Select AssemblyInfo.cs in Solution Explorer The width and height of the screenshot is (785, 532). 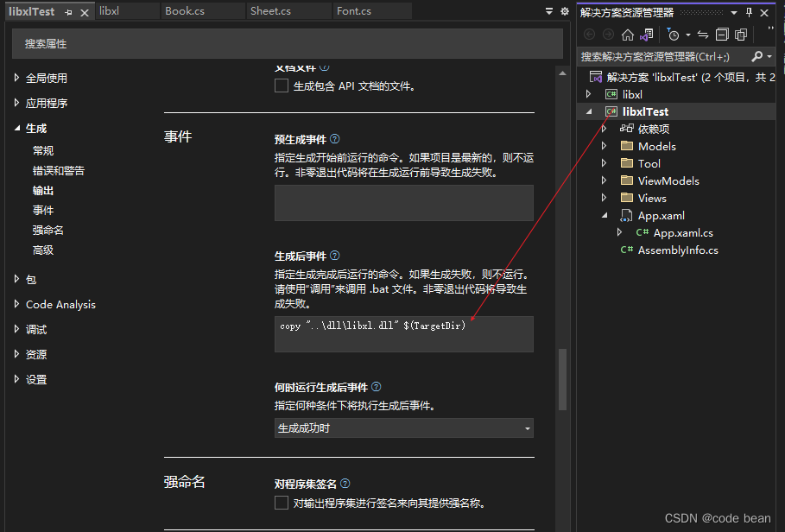[678, 250]
